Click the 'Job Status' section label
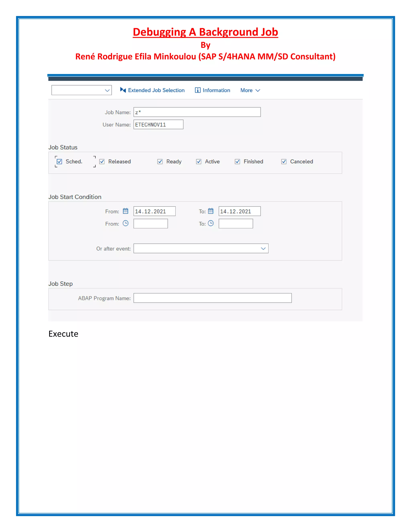Image resolution: width=411 pixels, height=532 pixels. tap(63, 147)
